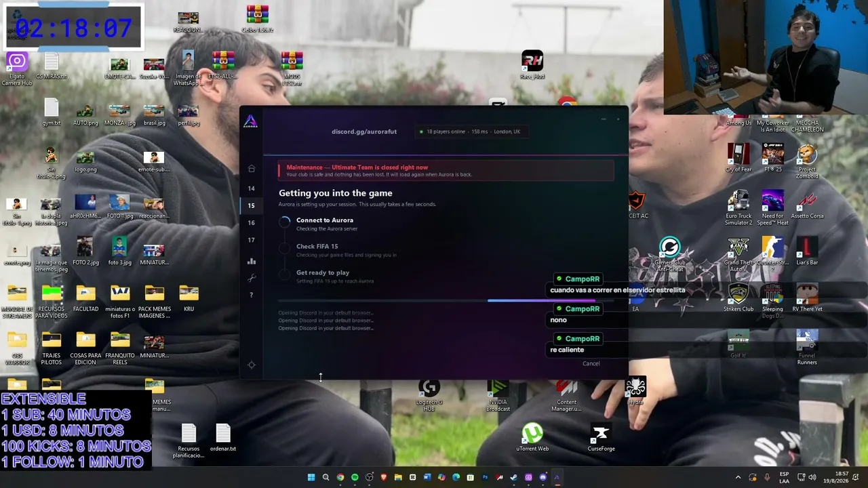Launch Euro Truck Simulator 2 shortcut
868x488 pixels.
click(738, 209)
